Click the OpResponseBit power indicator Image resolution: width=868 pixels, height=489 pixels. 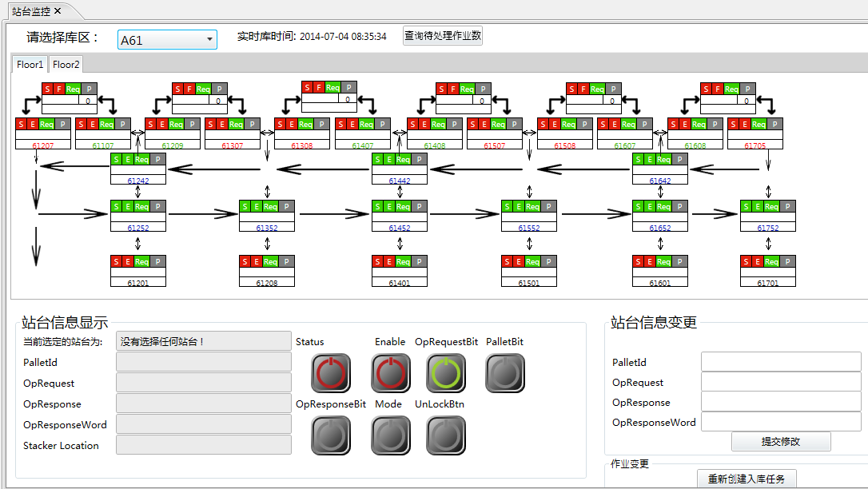click(330, 435)
